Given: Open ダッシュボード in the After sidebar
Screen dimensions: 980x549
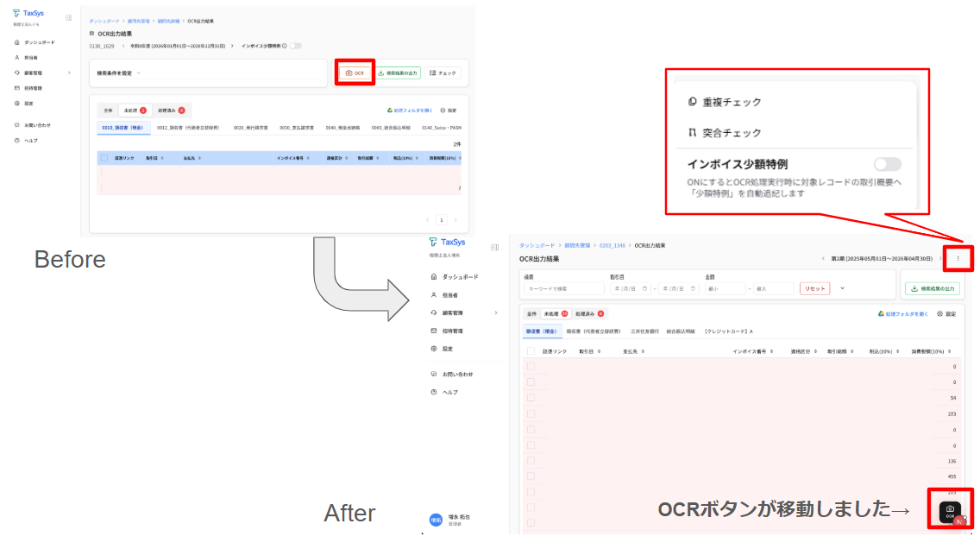Looking at the screenshot, I should [x=455, y=277].
